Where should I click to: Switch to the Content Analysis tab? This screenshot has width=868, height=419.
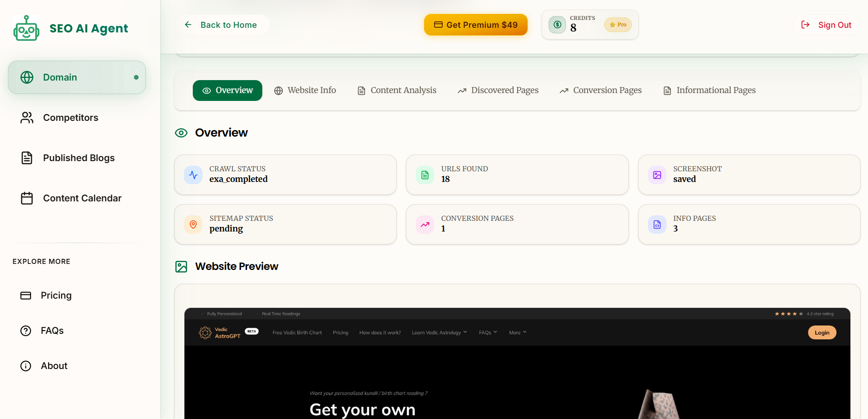(x=397, y=90)
